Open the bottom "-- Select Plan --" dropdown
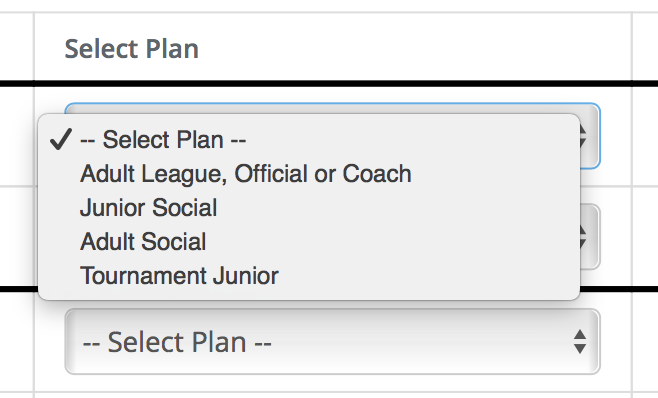Viewport: 658px width, 398px height. (332, 341)
